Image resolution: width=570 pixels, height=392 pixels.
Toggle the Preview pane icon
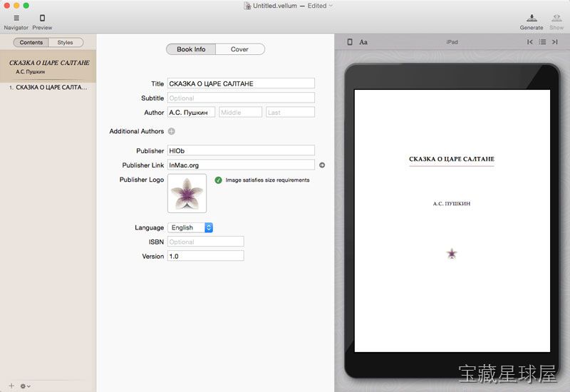pyautogui.click(x=42, y=18)
